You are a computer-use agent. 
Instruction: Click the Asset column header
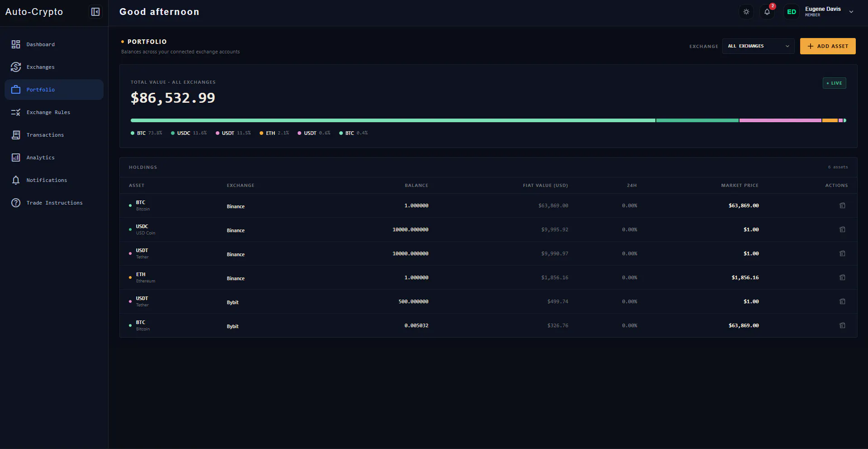tap(137, 186)
